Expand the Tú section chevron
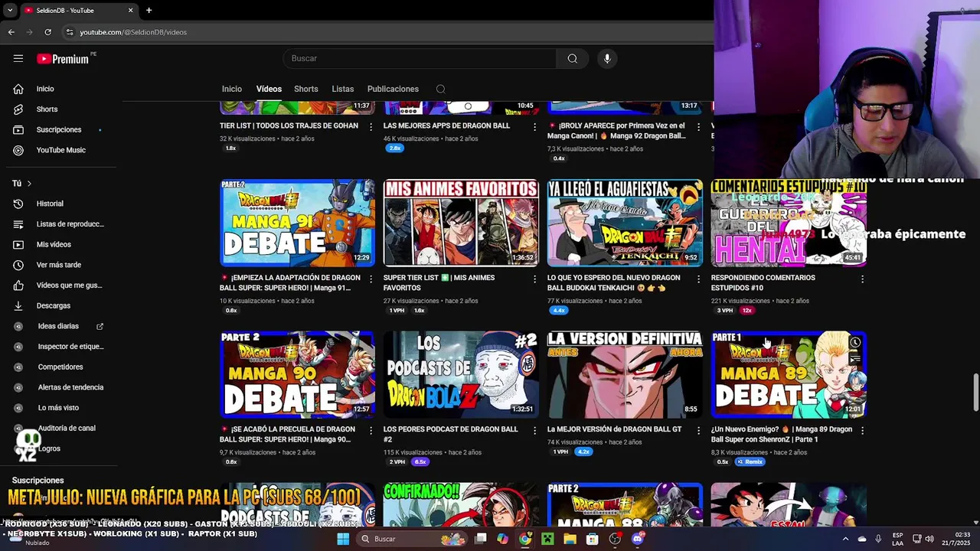980x551 pixels. click(29, 184)
